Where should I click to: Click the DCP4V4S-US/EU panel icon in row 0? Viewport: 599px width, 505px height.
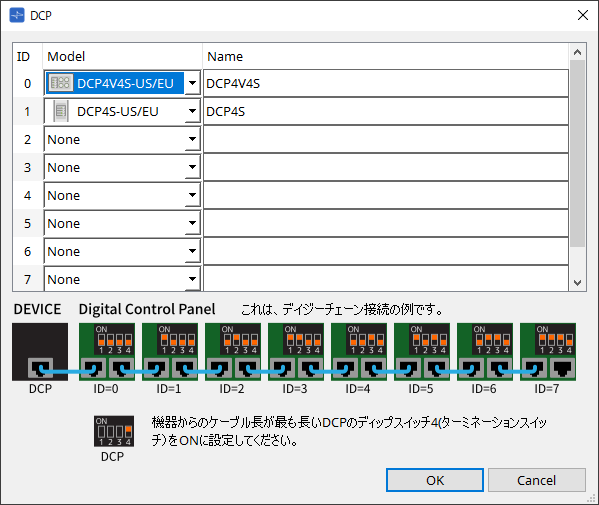pos(60,83)
